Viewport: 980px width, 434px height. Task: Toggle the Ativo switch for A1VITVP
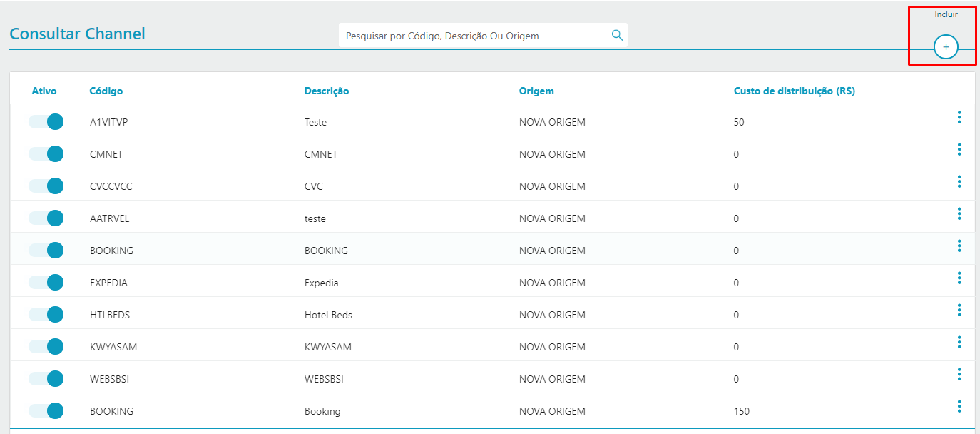(x=46, y=122)
